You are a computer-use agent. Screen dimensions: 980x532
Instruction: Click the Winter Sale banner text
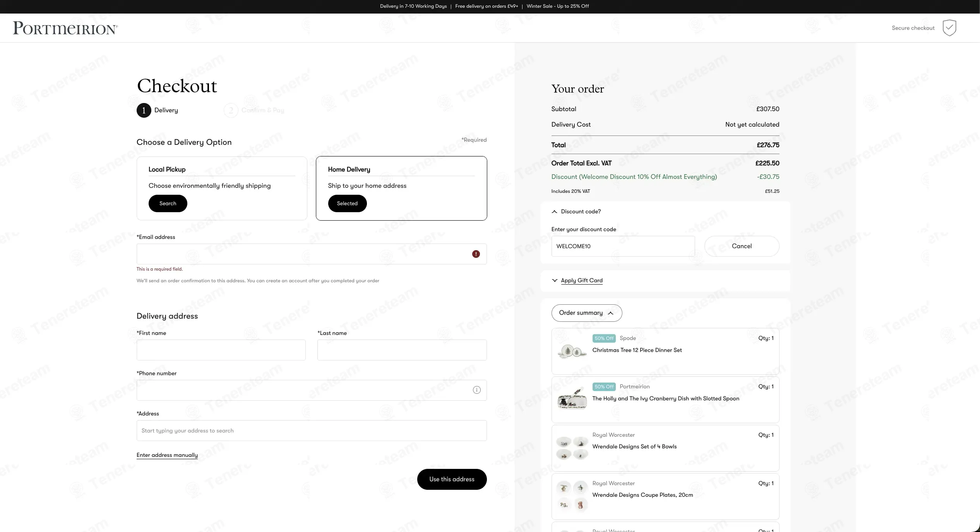coord(558,6)
